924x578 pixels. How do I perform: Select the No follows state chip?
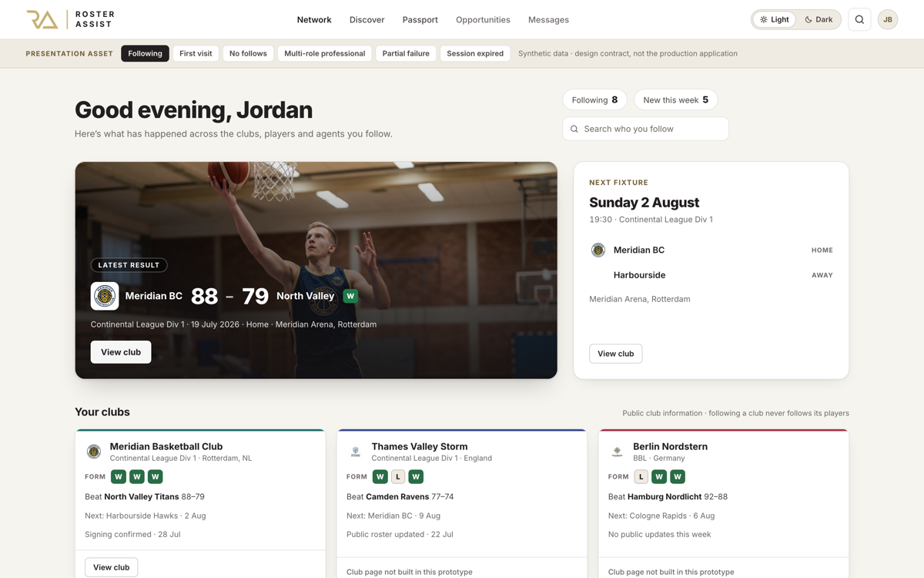pos(248,53)
